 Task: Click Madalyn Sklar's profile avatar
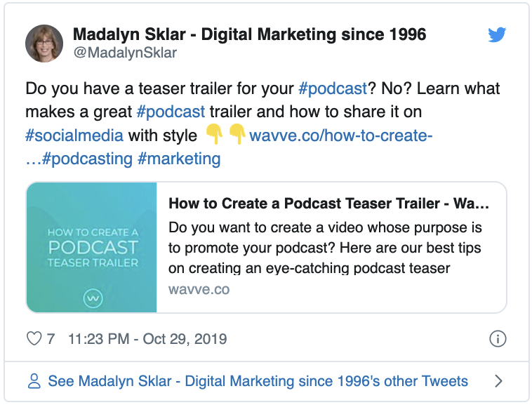pos(44,43)
